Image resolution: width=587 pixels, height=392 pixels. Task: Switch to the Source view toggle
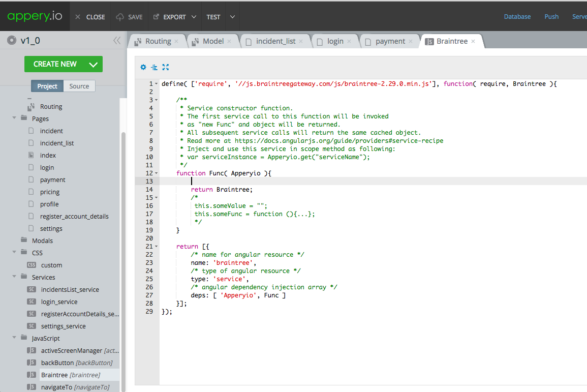pos(79,86)
